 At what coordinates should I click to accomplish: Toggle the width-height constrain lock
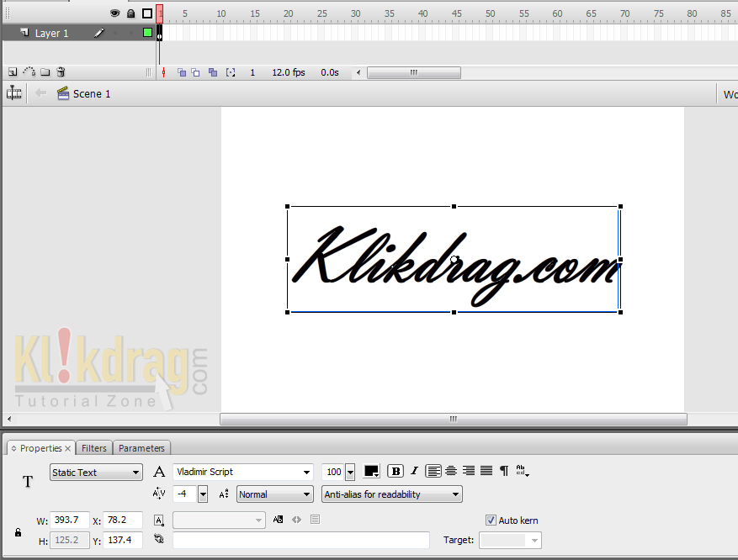coord(18,532)
